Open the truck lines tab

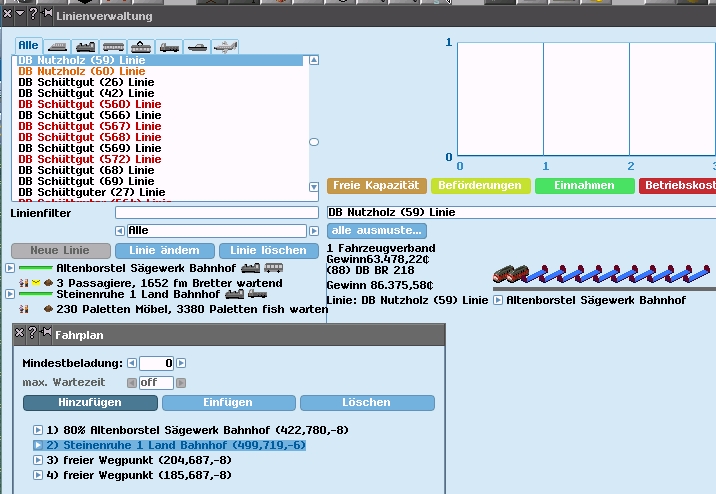pos(169,47)
